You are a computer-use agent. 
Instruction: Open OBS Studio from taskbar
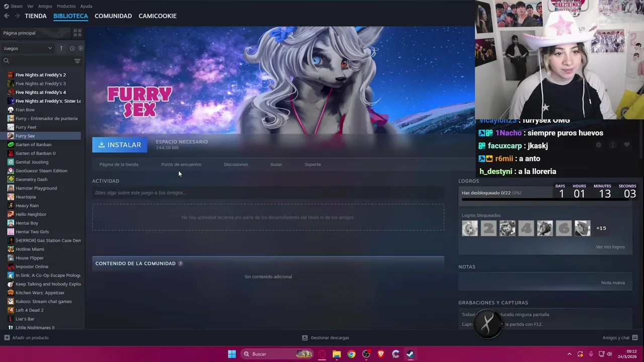pyautogui.click(x=366, y=354)
